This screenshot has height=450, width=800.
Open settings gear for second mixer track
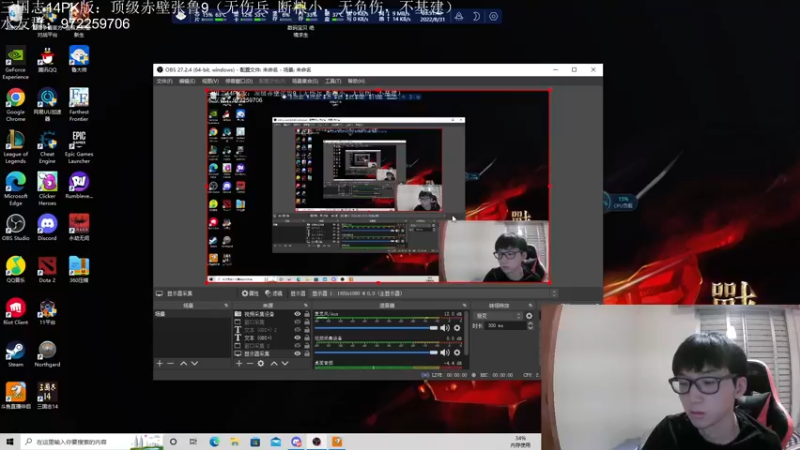(x=457, y=353)
